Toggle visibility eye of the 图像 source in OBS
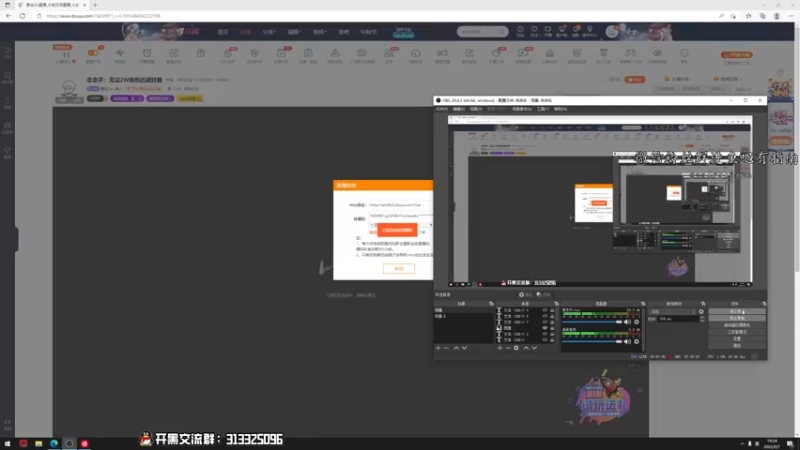800x450 pixels. (x=545, y=328)
